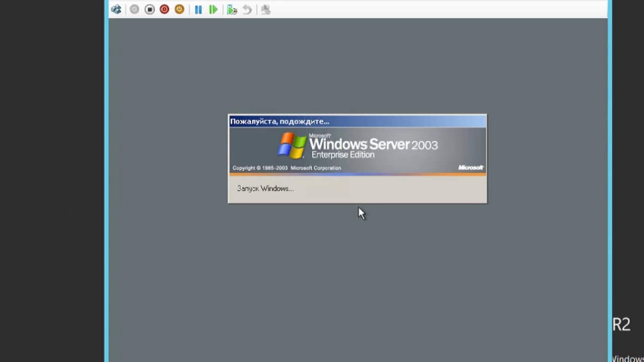The height and width of the screenshot is (362, 644).
Task: Click the greyed-out Start power icon
Action: [x=134, y=9]
